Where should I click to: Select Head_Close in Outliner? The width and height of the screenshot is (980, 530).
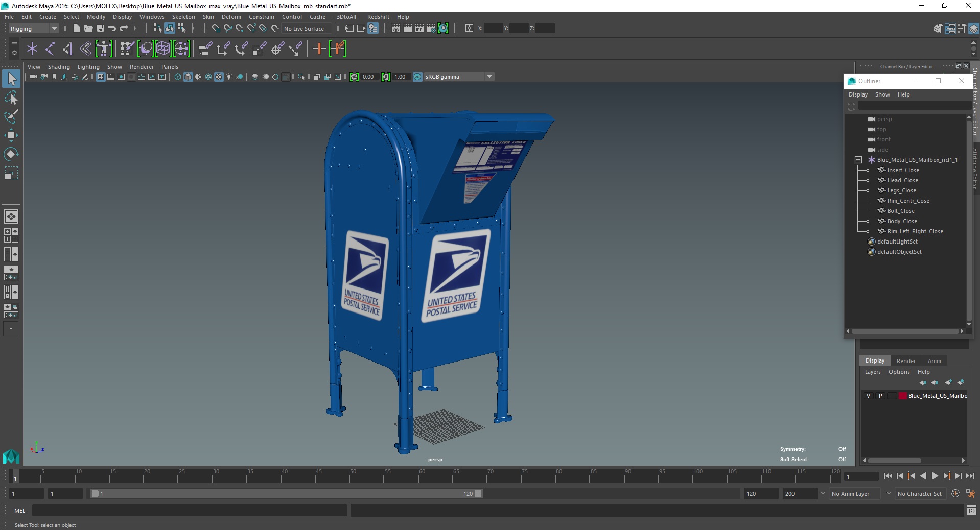[x=902, y=180]
